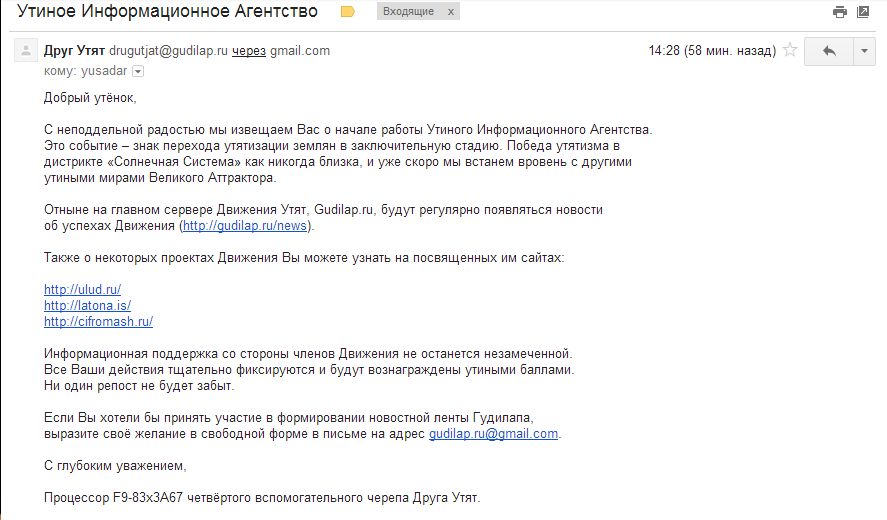887x520 pixels.
Task: Expand recipient details arrow next to yusadar
Action: pyautogui.click(x=138, y=71)
